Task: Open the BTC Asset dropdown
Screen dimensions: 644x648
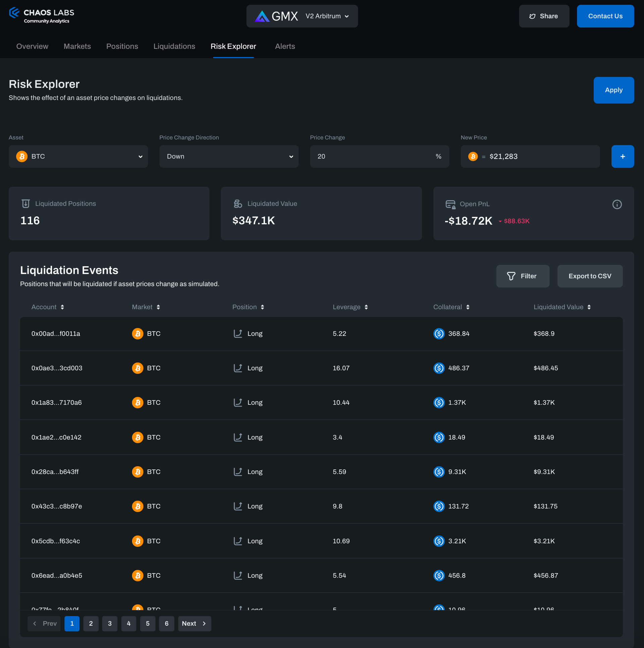Action: [78, 156]
